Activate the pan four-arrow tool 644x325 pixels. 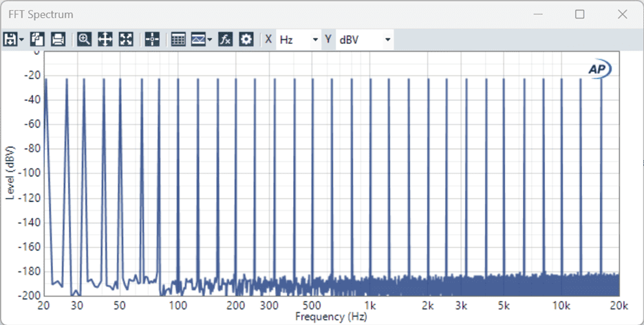pos(105,40)
